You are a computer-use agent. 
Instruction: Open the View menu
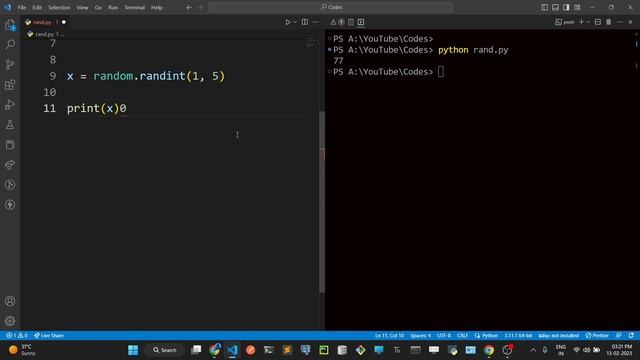(x=82, y=7)
